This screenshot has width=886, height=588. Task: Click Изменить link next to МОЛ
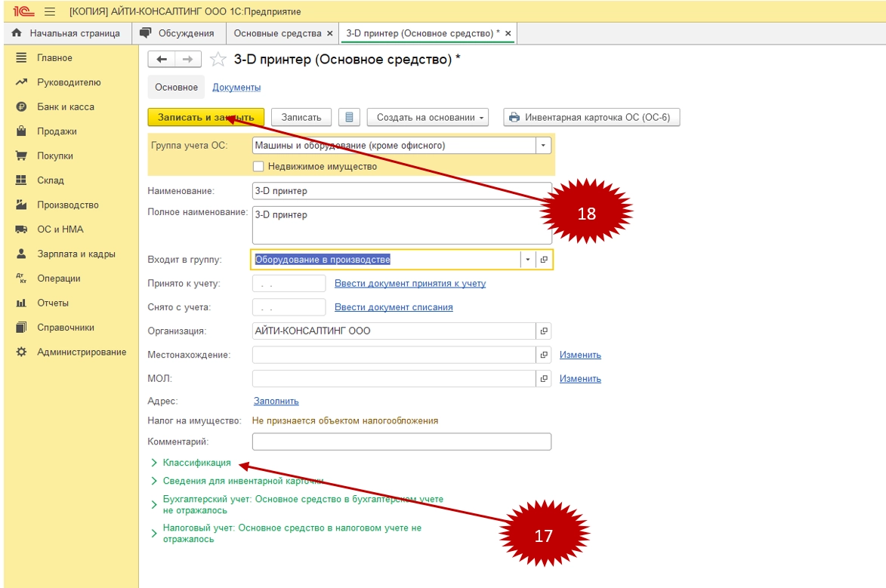[580, 378]
